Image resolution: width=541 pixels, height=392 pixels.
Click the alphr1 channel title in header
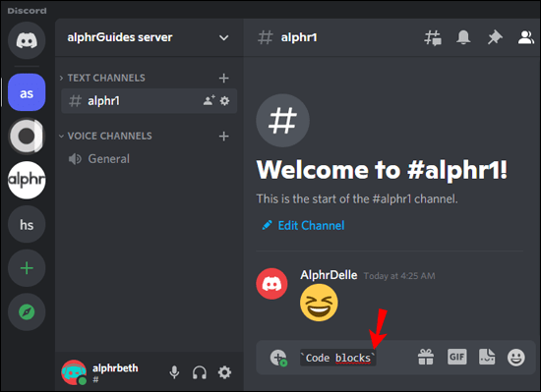[x=299, y=37]
